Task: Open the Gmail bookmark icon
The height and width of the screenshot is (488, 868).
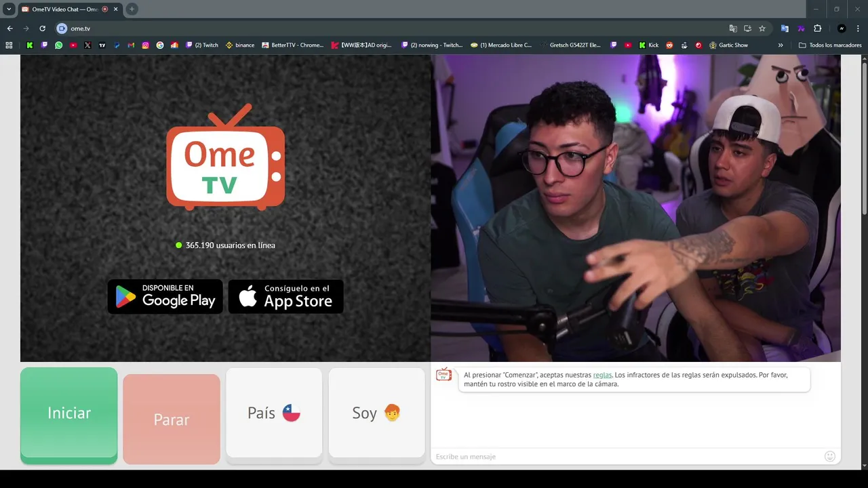Action: [x=131, y=45]
